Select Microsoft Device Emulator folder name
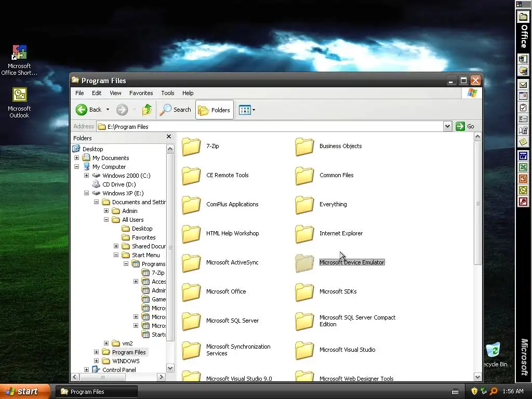The height and width of the screenshot is (399, 532). click(352, 262)
